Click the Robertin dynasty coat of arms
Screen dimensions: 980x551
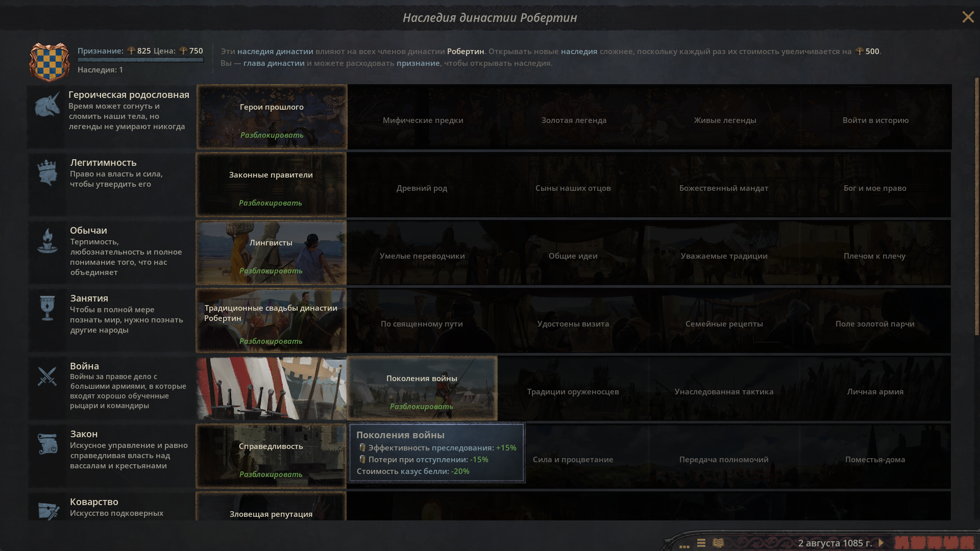[x=50, y=62]
